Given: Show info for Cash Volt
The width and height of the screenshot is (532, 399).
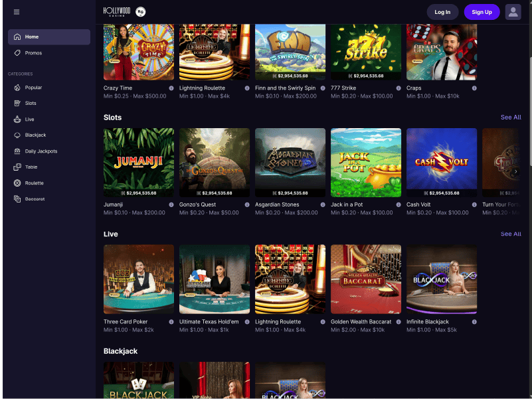Looking at the screenshot, I should (x=474, y=204).
